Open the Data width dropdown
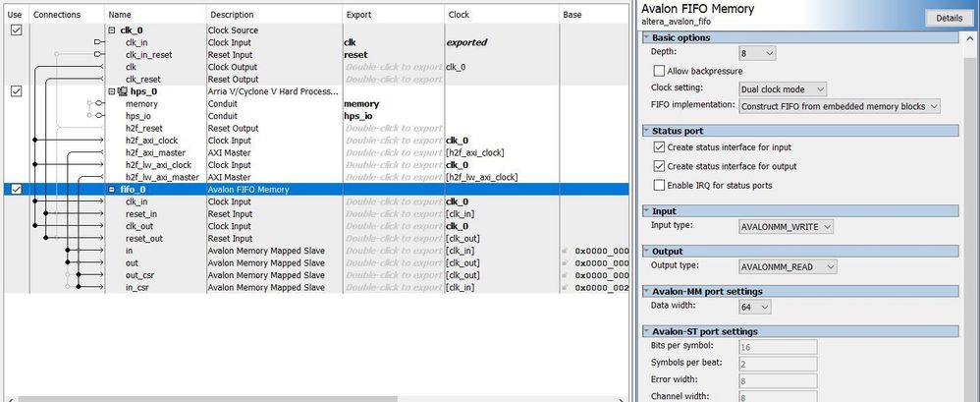Image resolution: width=980 pixels, height=402 pixels. pos(754,307)
